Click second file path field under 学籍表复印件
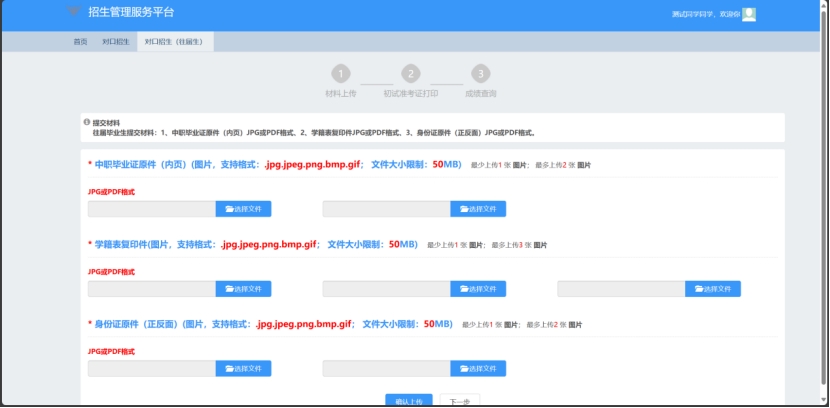Screen dimensions: 830x408 pos(386,289)
